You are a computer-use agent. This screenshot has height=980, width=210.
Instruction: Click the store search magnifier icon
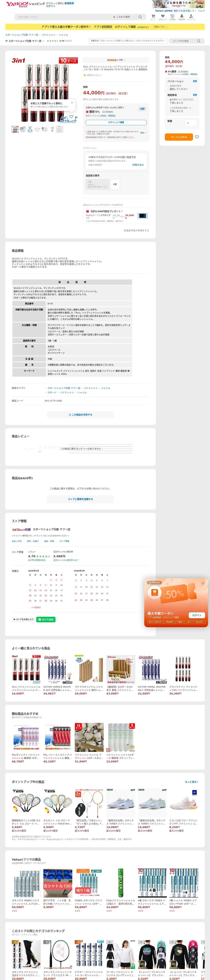pyautogui.click(x=199, y=41)
